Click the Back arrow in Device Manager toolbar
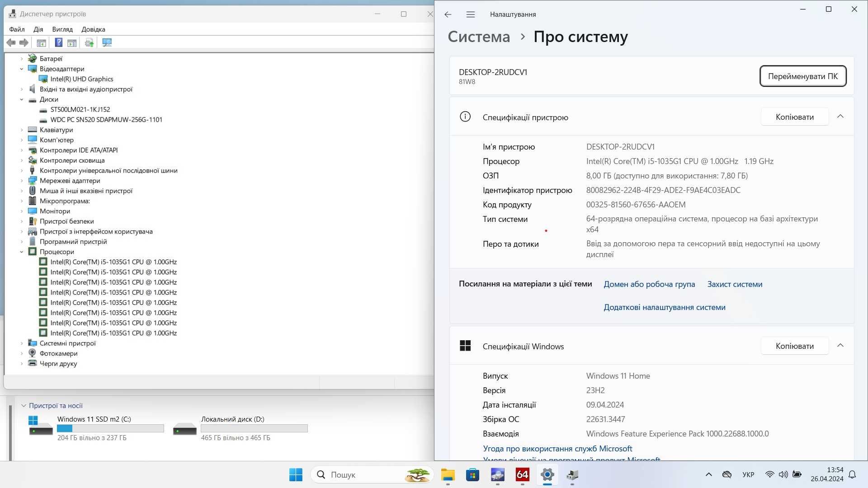Viewport: 868px width, 488px height. [x=11, y=42]
